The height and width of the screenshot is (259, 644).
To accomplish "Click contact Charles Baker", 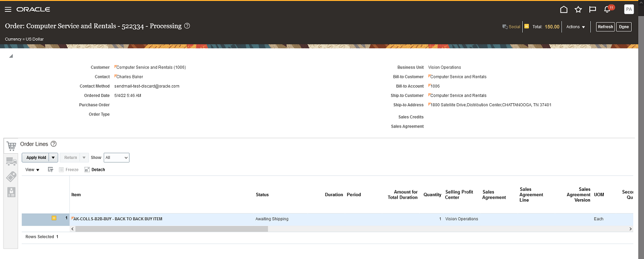I will [130, 76].
